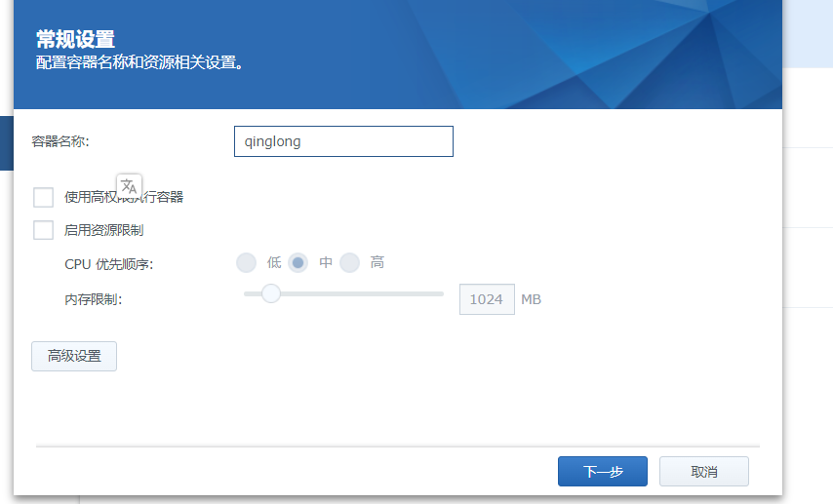The height and width of the screenshot is (504, 833).
Task: Click the translate icon over the privilege checkbox label
Action: point(129,186)
